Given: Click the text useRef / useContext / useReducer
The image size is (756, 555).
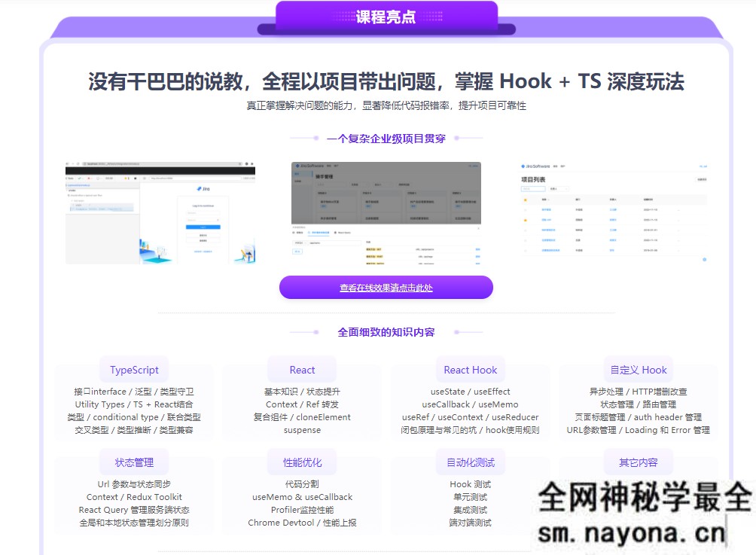Looking at the screenshot, I should (470, 417).
